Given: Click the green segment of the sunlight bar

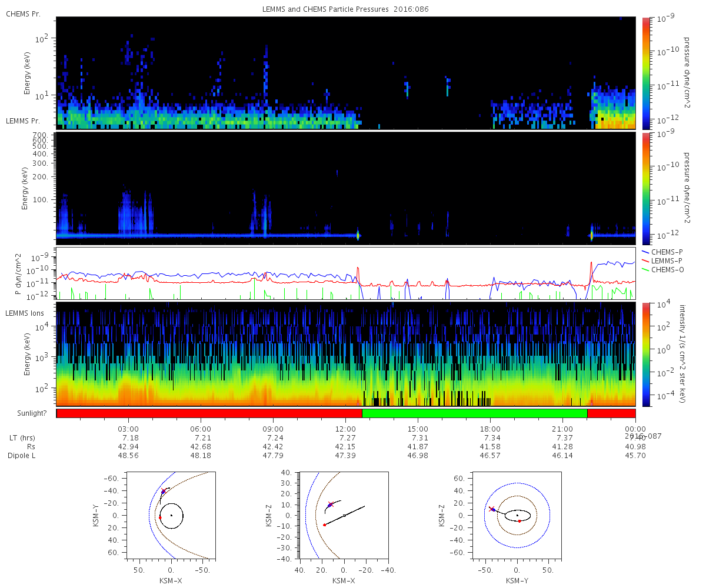Looking at the screenshot, I should point(474,413).
